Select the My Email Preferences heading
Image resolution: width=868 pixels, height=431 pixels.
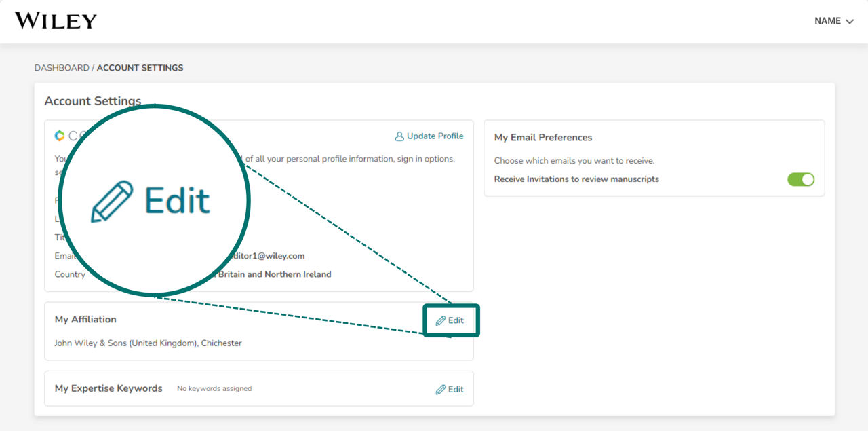click(543, 137)
